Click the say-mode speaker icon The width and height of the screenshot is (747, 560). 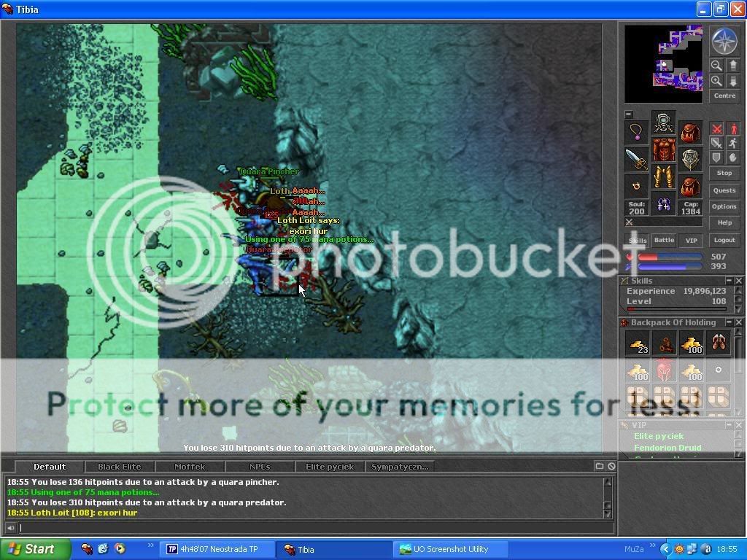pyautogui.click(x=10, y=528)
